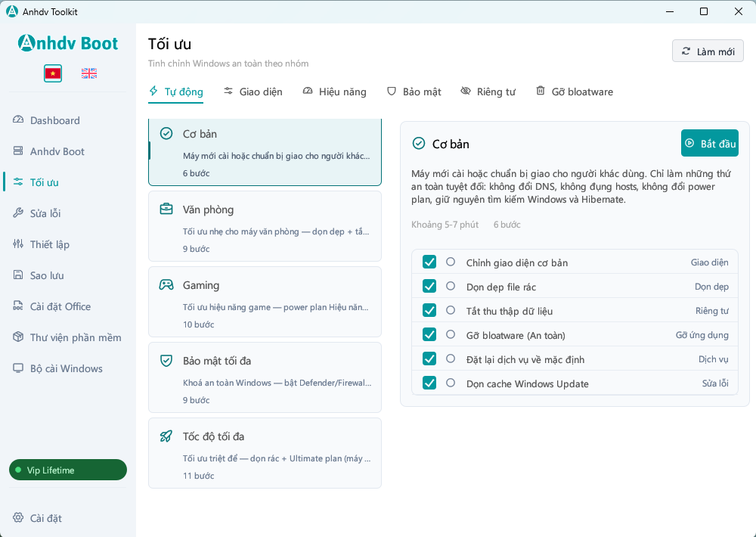Click the Văn phòng briefcase icon

166,209
